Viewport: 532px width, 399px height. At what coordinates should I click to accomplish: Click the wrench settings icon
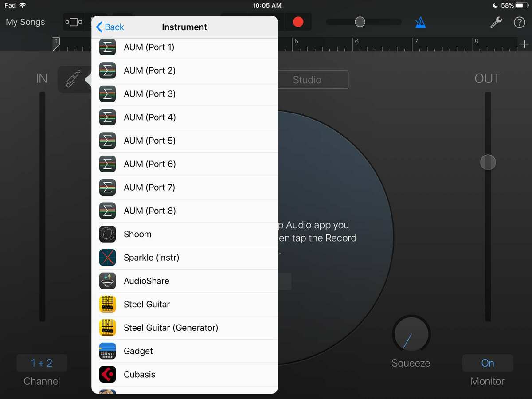click(497, 22)
